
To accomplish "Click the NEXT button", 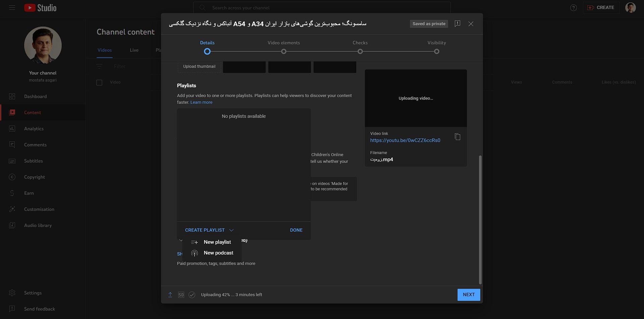I will pos(469,295).
